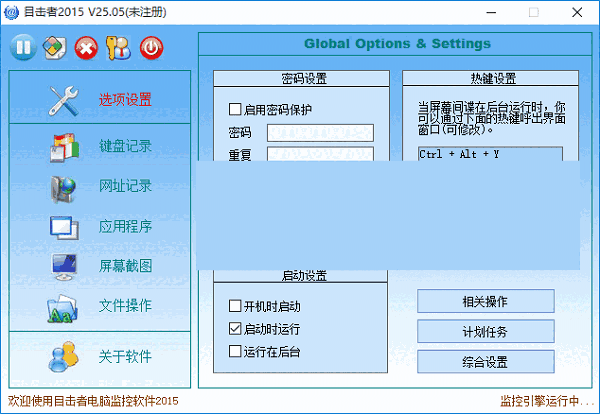Click the 计划任务 button
The image size is (600, 414).
click(x=486, y=331)
